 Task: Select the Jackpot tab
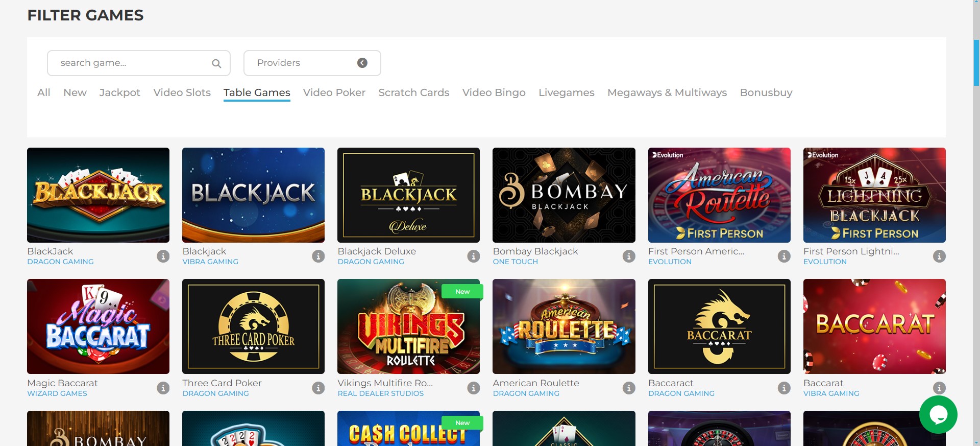point(120,92)
